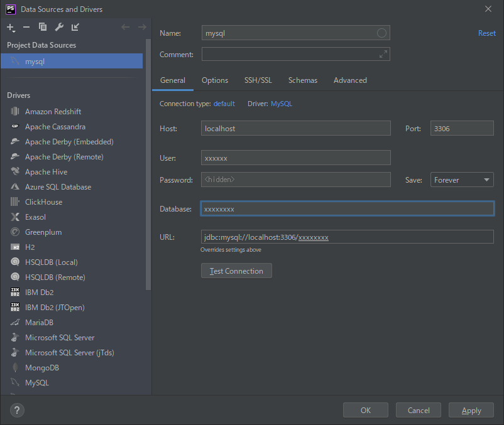The height and width of the screenshot is (425, 504).
Task: Add a new data source with plus icon
Action: [x=11, y=28]
